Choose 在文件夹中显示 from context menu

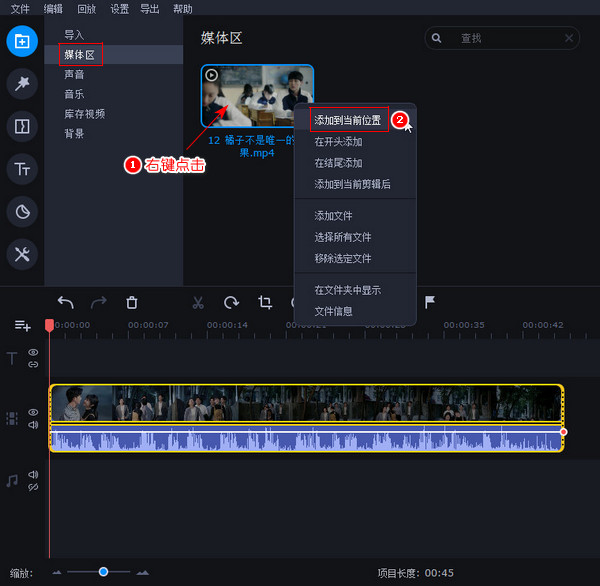tap(355, 290)
